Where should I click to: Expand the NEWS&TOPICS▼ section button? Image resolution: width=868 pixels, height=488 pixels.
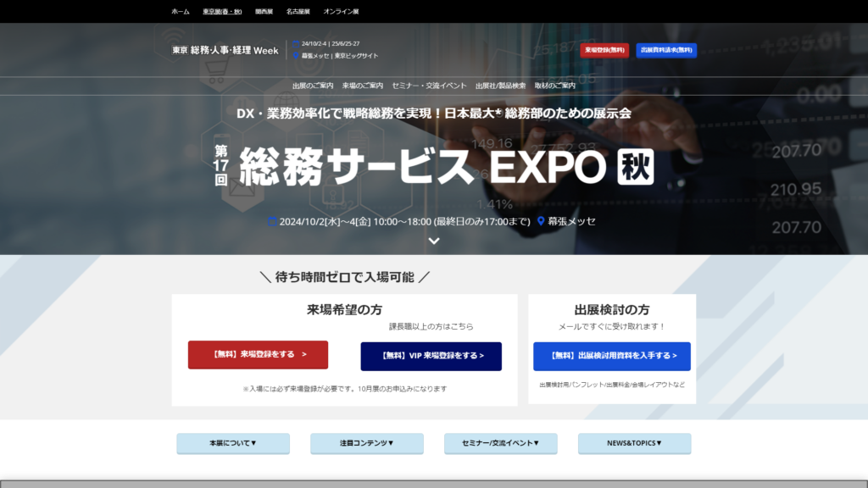pyautogui.click(x=634, y=443)
